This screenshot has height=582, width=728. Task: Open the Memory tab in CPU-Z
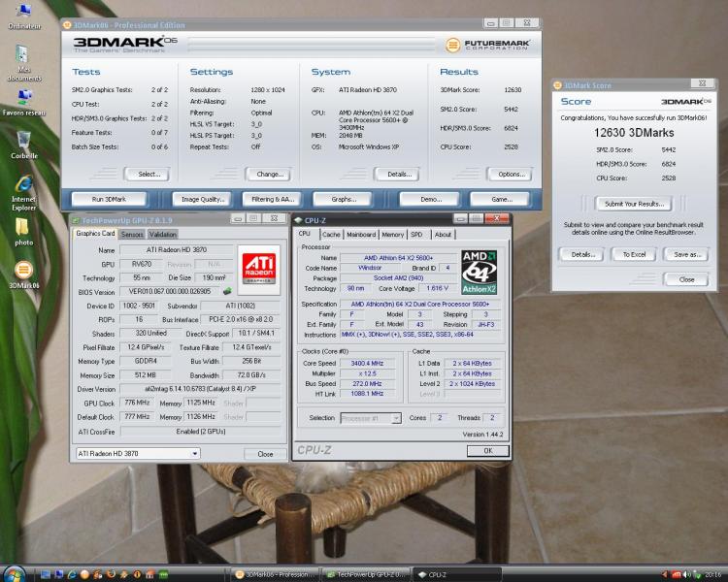(x=393, y=235)
